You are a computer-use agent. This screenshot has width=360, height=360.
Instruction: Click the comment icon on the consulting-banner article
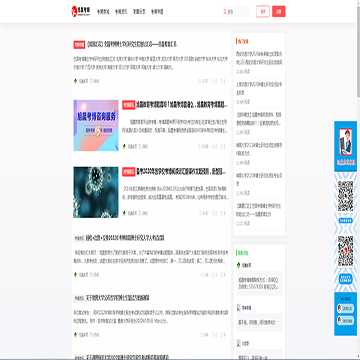[x=213, y=146]
